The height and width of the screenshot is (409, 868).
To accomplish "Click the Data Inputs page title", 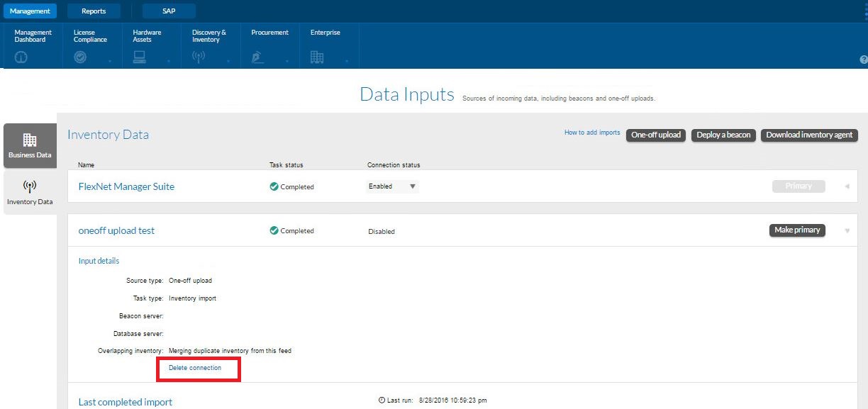I will [x=407, y=94].
